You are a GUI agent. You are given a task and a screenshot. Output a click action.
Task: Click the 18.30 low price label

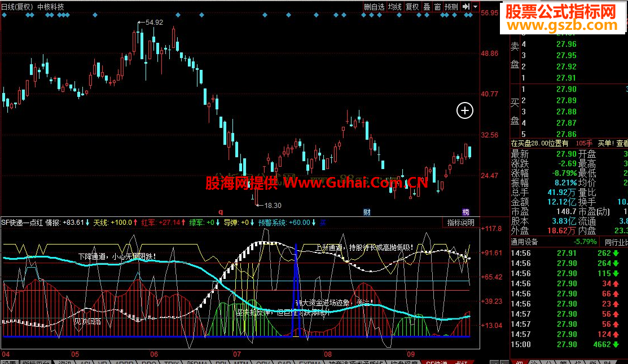click(x=273, y=205)
